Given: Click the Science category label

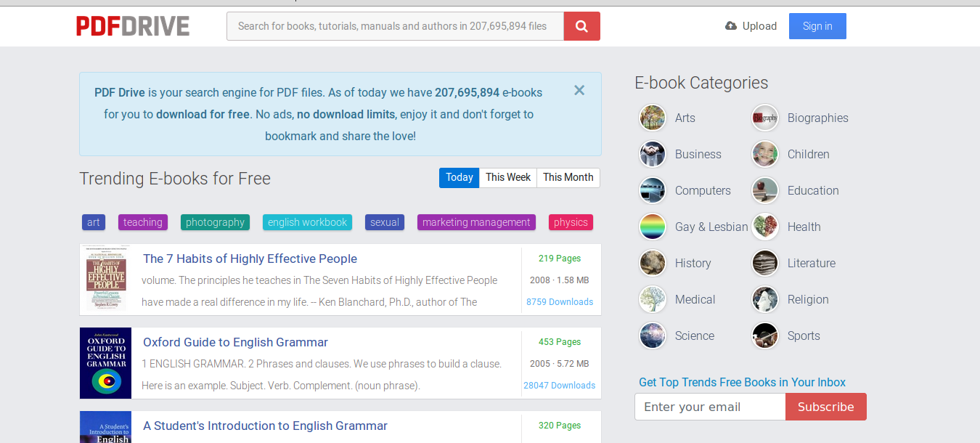Looking at the screenshot, I should point(695,336).
